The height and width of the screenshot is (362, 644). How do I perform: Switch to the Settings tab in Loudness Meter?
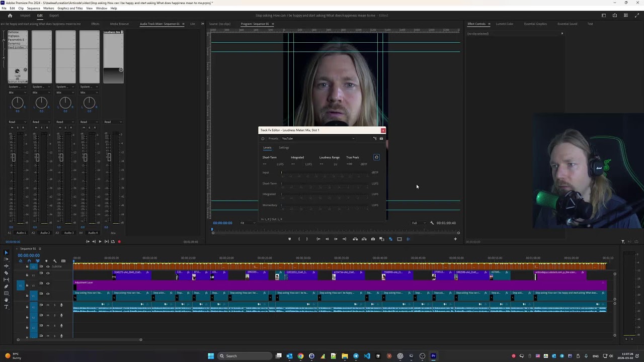pyautogui.click(x=284, y=148)
